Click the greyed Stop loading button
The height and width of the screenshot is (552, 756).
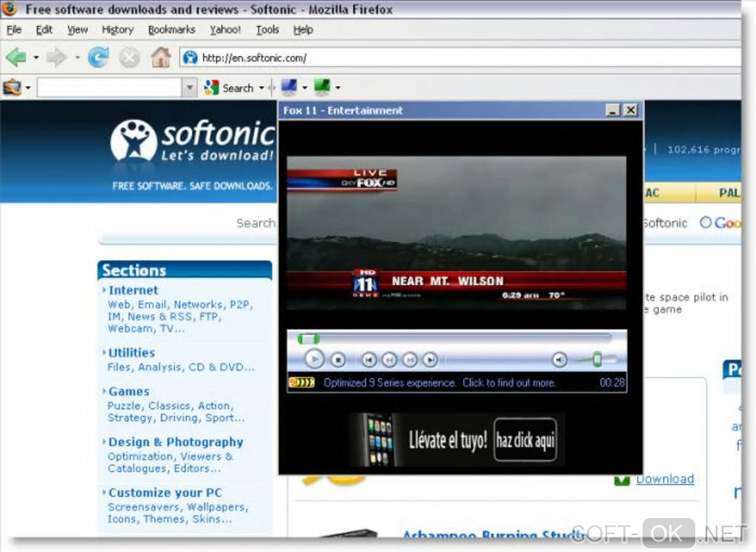[129, 57]
